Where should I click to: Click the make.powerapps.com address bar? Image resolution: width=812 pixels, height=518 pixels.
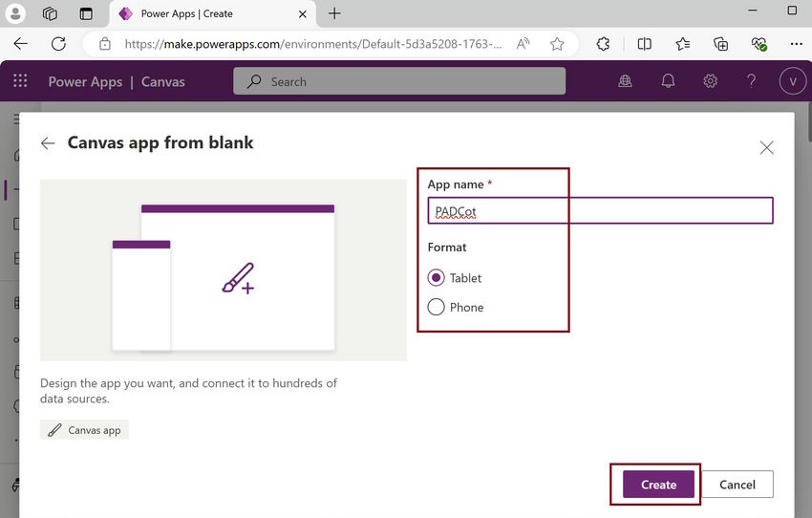pos(312,44)
